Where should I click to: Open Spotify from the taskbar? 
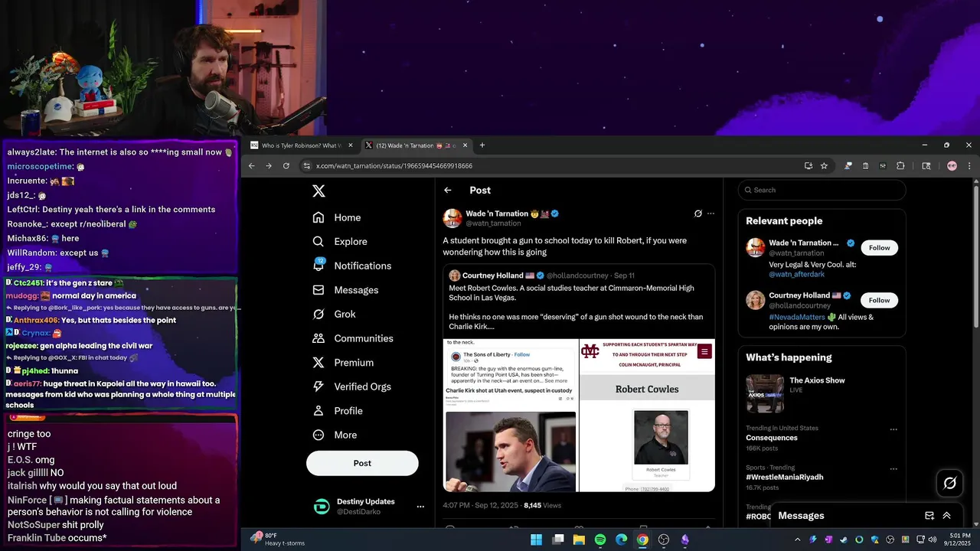600,540
